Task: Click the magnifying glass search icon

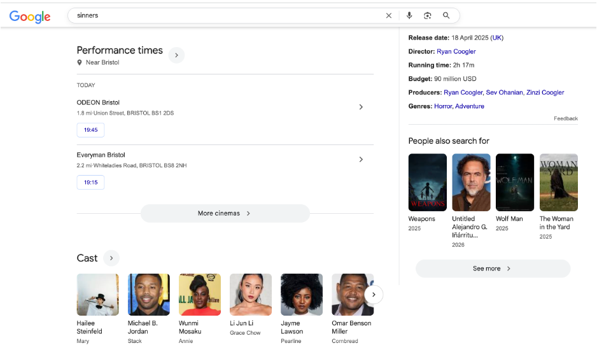Action: 446,16
